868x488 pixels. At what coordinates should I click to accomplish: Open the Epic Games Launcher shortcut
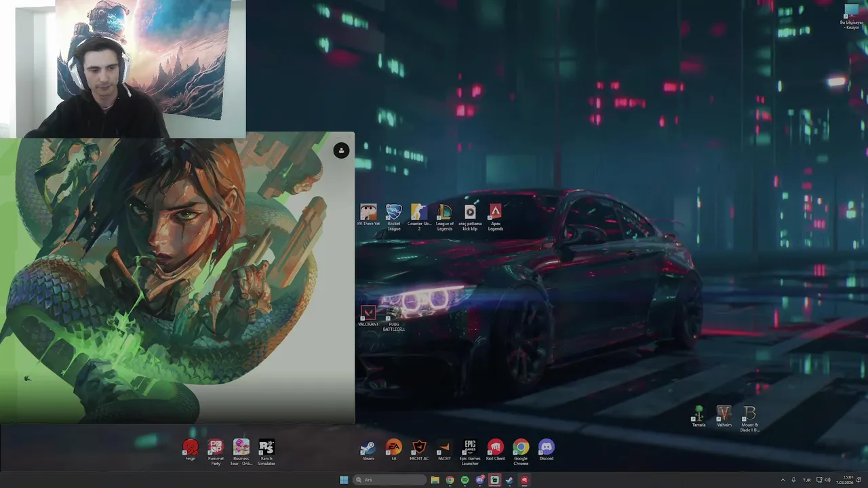click(470, 452)
